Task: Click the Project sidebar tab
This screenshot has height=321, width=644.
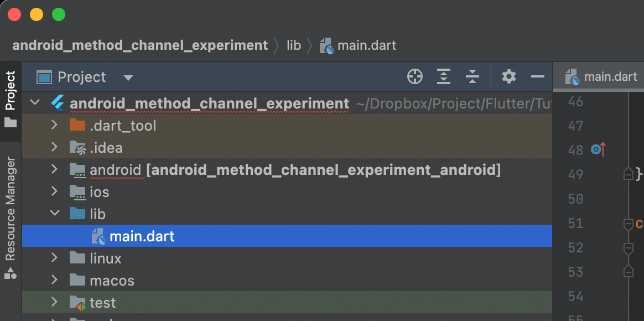Action: (11, 91)
